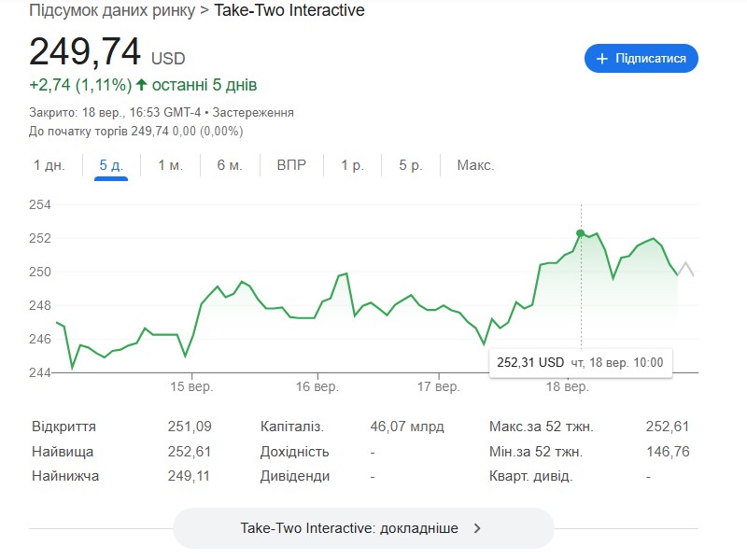Select the '5 д.' time range tab
Screen dimensions: 747x560
click(x=111, y=165)
